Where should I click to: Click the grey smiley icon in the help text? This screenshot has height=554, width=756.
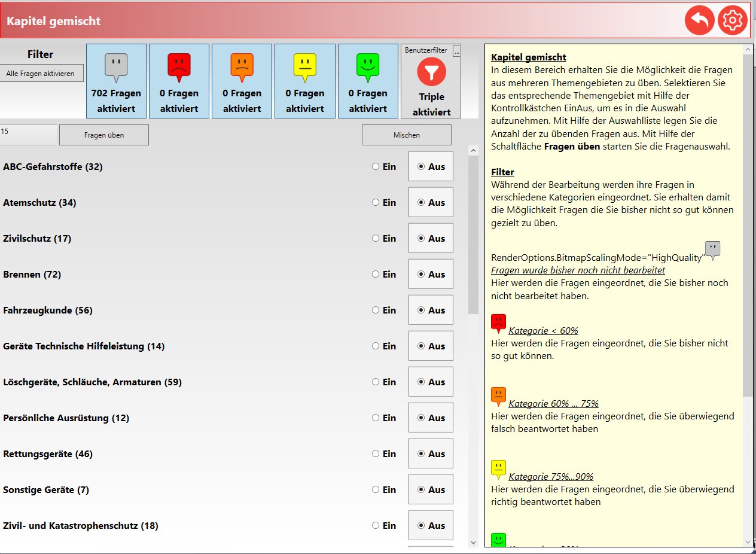pos(712,251)
